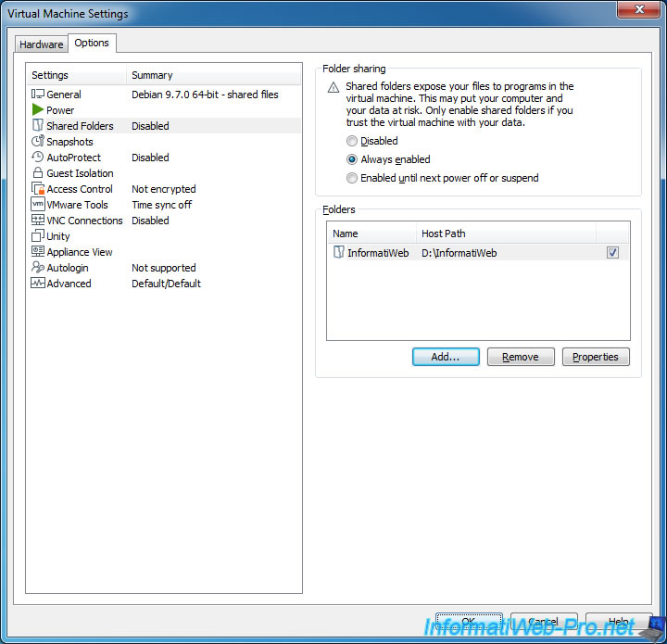Viewport: 667px width, 644px height.
Task: Open shared folder Properties
Action: [596, 357]
